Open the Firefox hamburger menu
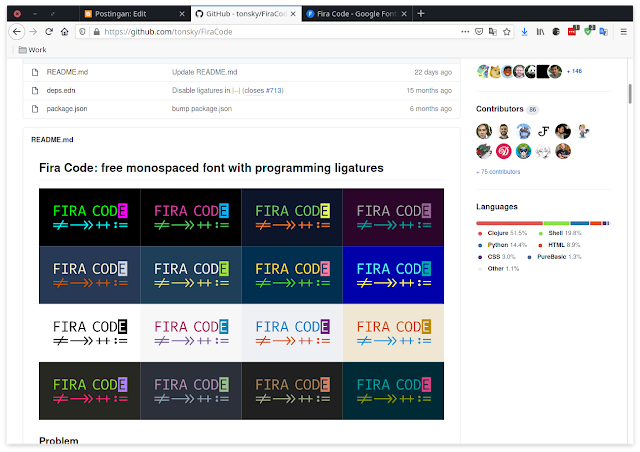The image size is (640, 452). point(623,32)
